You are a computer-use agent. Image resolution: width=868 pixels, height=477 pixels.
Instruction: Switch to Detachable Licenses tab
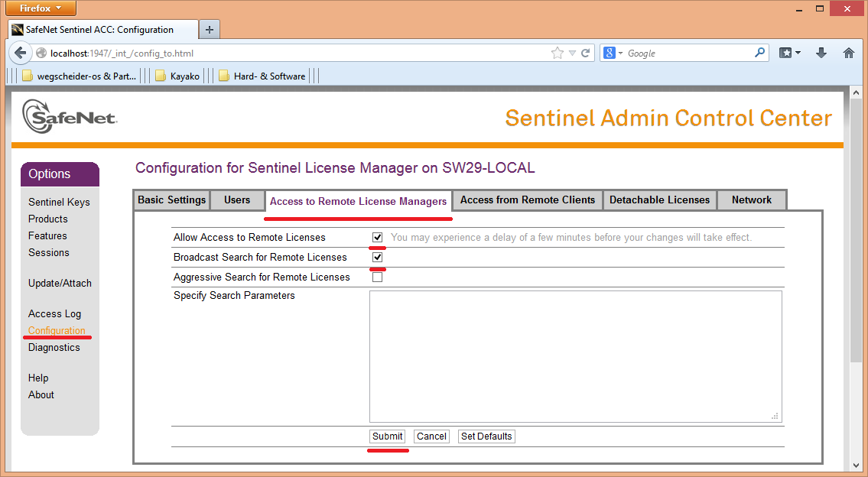point(659,200)
